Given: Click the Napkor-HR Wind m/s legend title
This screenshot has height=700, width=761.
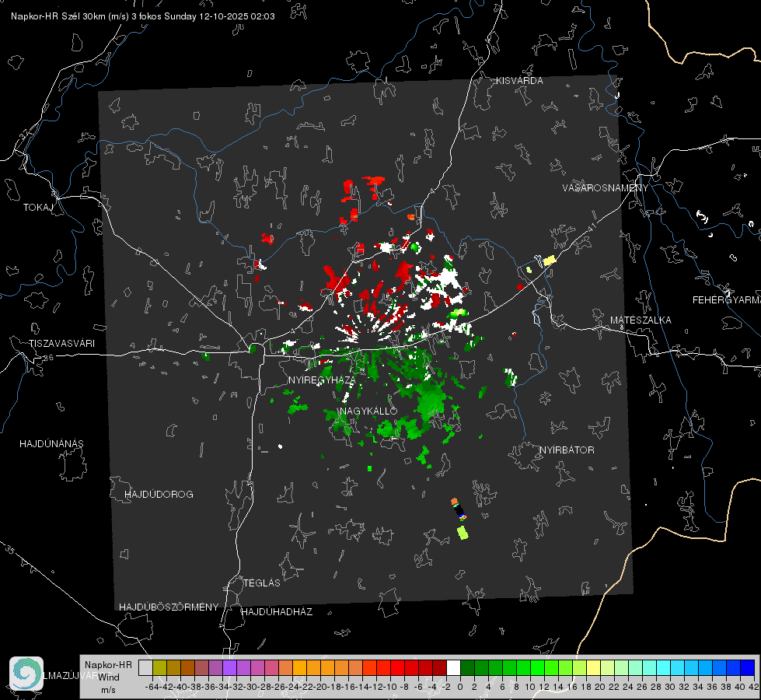Looking at the screenshot, I should pyautogui.click(x=108, y=677).
